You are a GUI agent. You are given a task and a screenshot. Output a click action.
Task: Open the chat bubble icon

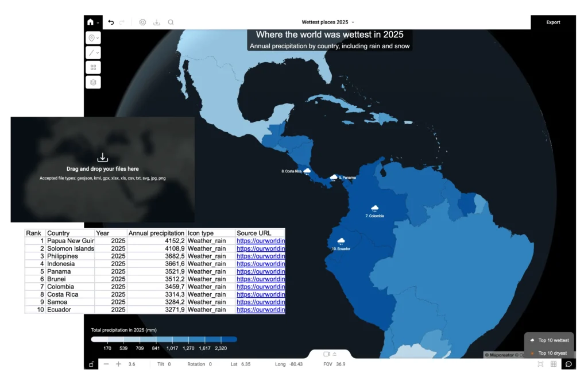click(568, 364)
